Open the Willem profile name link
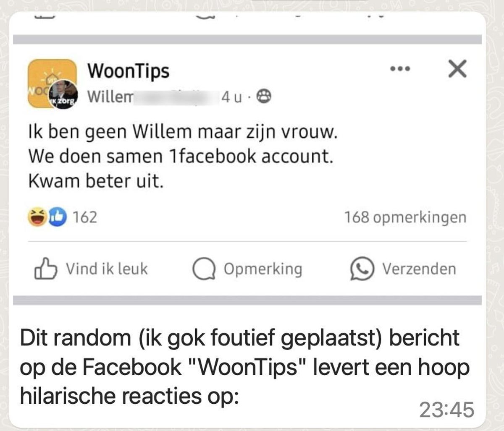This screenshot has width=504, height=431. 110,97
